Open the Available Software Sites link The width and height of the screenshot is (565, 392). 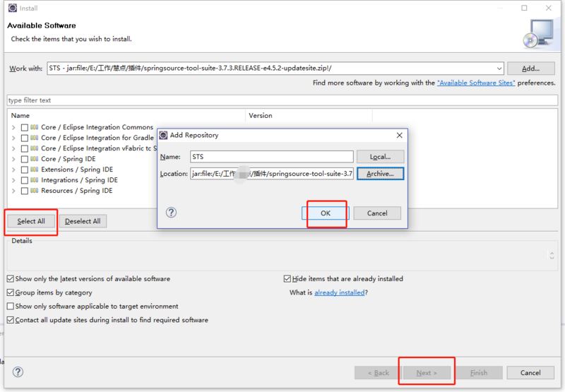coord(476,83)
